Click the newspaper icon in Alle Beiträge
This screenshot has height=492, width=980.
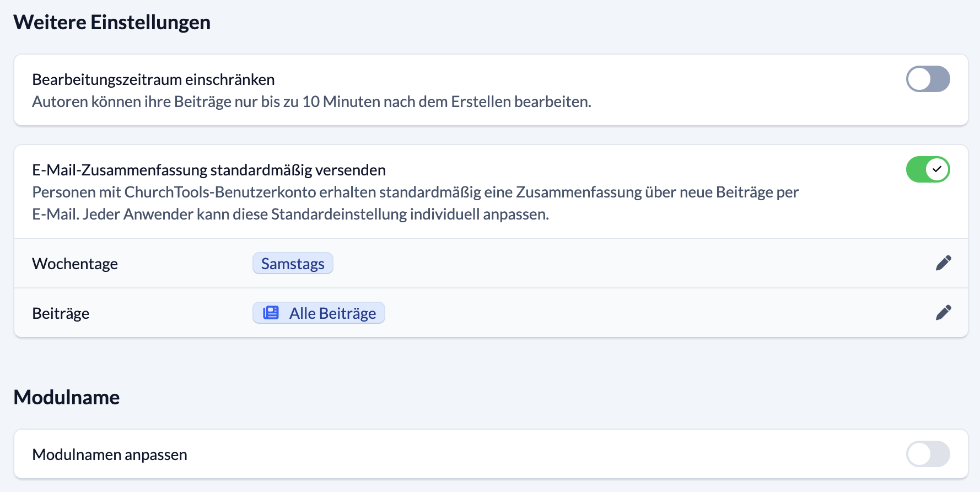[271, 313]
